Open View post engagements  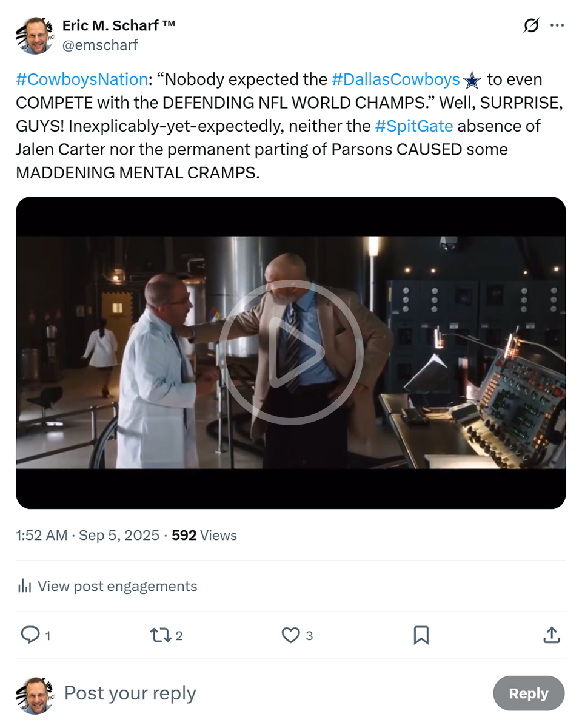tap(117, 586)
